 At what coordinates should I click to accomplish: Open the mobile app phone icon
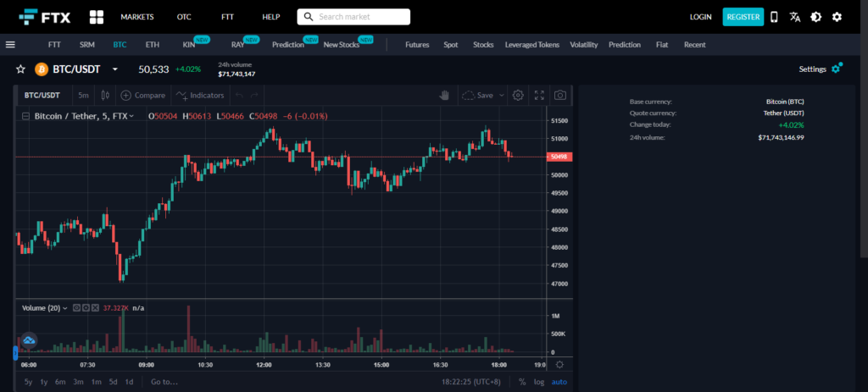click(x=775, y=17)
